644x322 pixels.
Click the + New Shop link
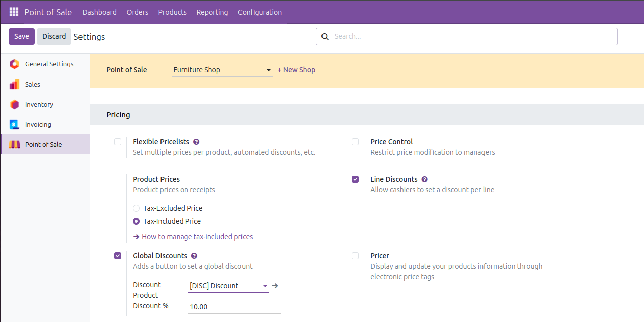pos(296,70)
